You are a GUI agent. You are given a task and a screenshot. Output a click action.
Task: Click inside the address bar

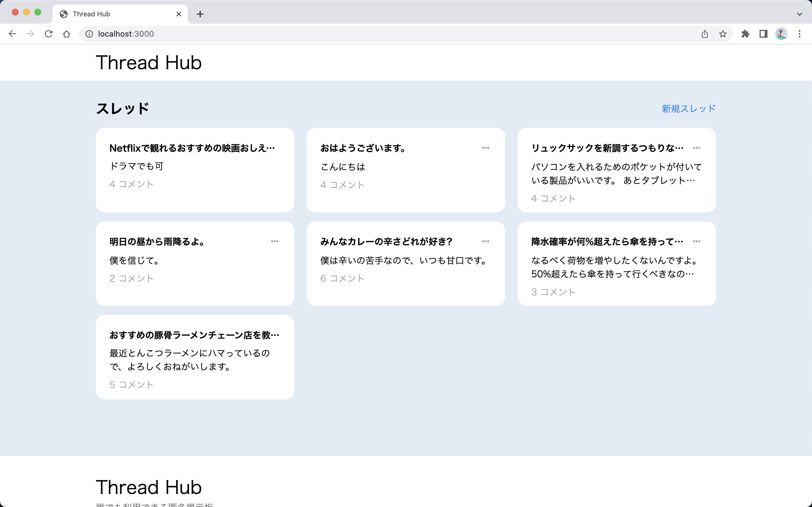click(x=235, y=34)
